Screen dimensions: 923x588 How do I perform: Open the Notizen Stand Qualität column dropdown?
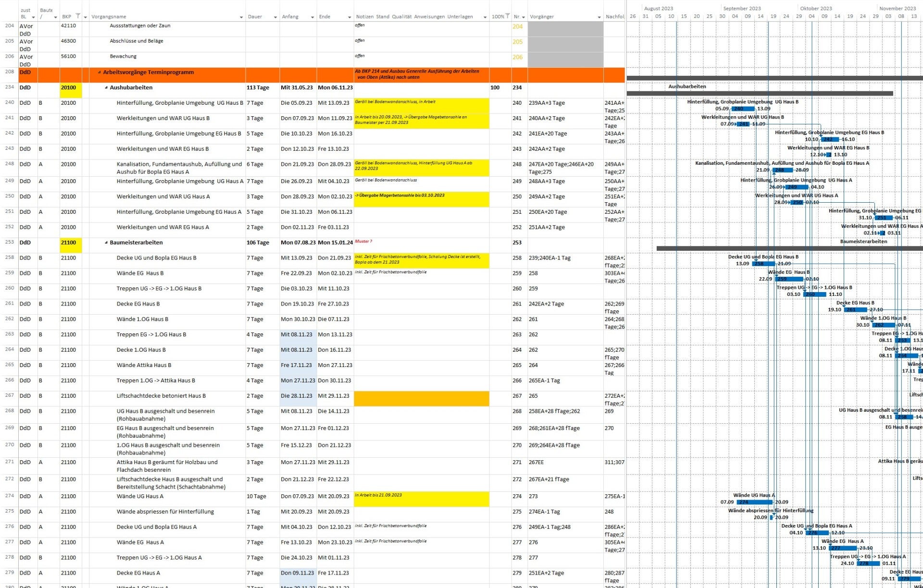pos(485,17)
